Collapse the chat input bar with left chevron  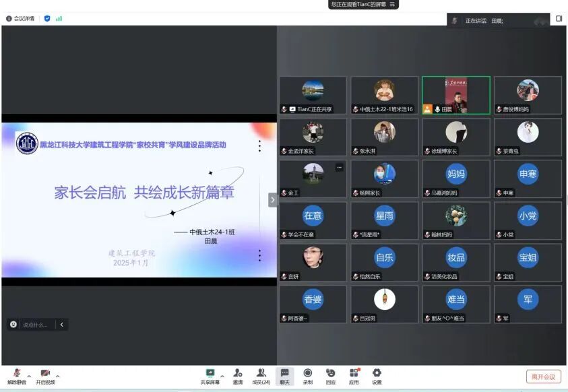pyautogui.click(x=61, y=325)
